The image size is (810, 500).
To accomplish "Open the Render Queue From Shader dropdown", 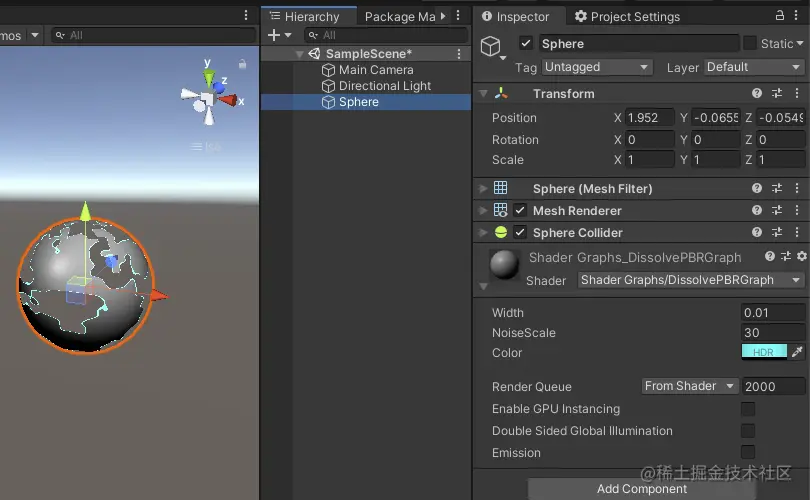I will 689,386.
